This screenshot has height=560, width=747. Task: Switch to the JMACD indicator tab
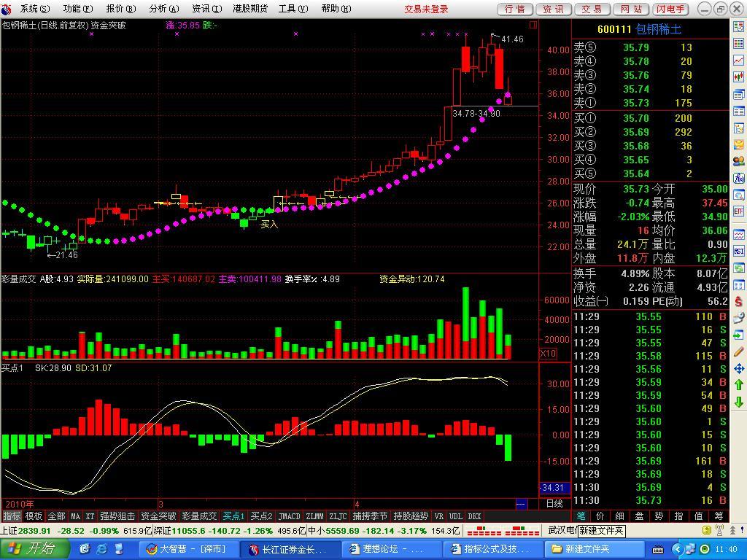click(289, 516)
